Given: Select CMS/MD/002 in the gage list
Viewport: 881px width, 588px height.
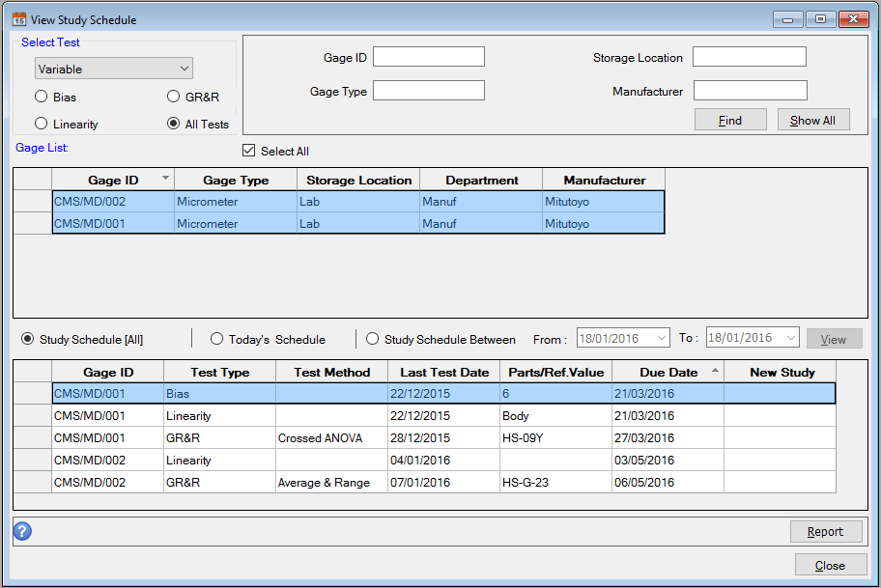Looking at the screenshot, I should point(358,202).
